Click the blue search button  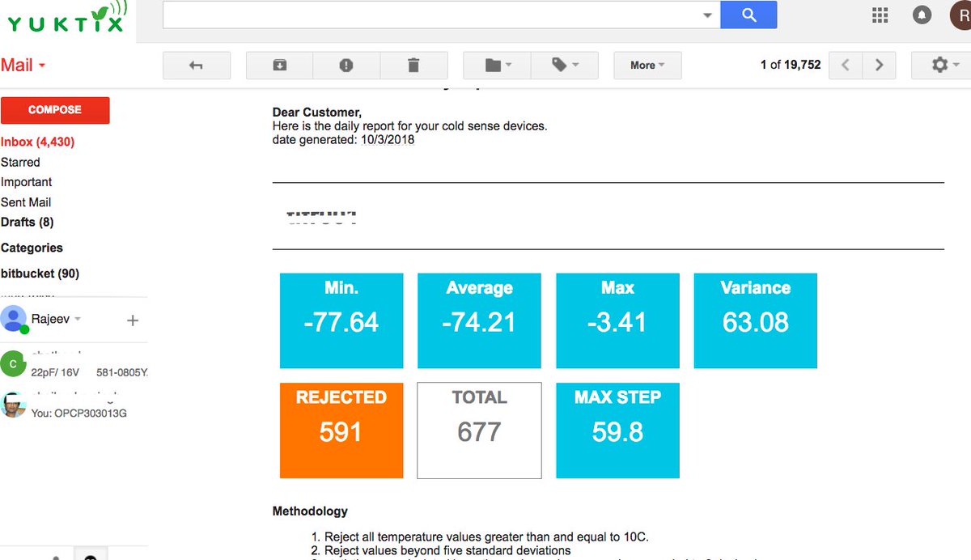click(x=748, y=15)
